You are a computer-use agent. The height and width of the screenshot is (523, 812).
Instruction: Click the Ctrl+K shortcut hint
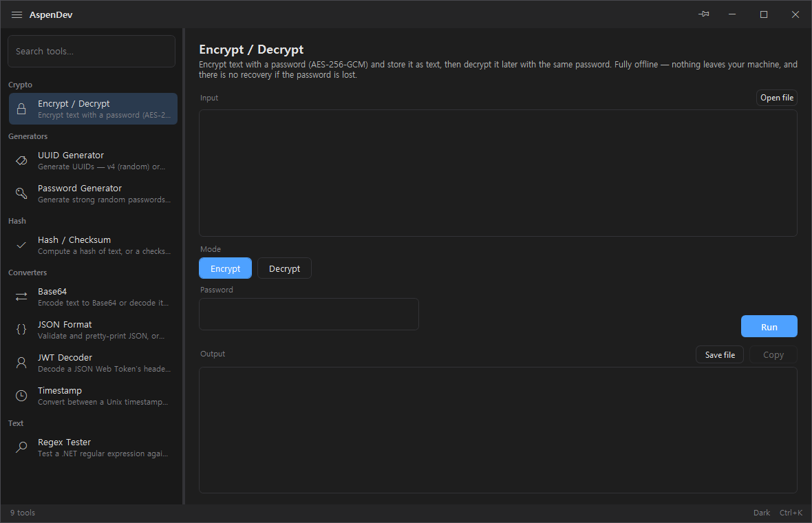791,513
